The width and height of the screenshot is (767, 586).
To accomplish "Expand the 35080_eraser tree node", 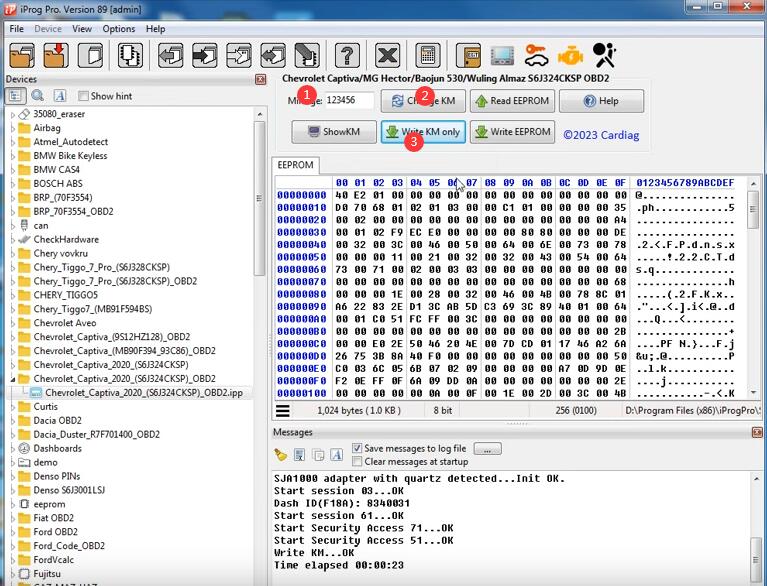I will tap(13, 114).
